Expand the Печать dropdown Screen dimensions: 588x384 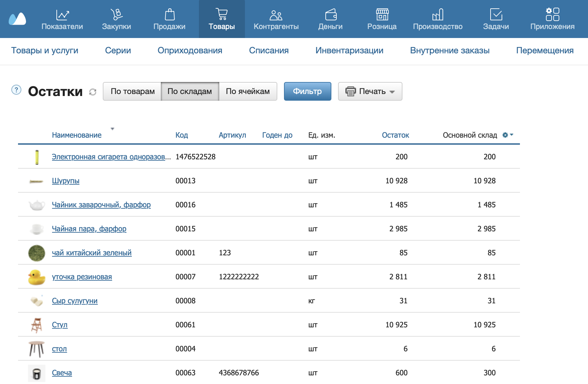(x=370, y=91)
